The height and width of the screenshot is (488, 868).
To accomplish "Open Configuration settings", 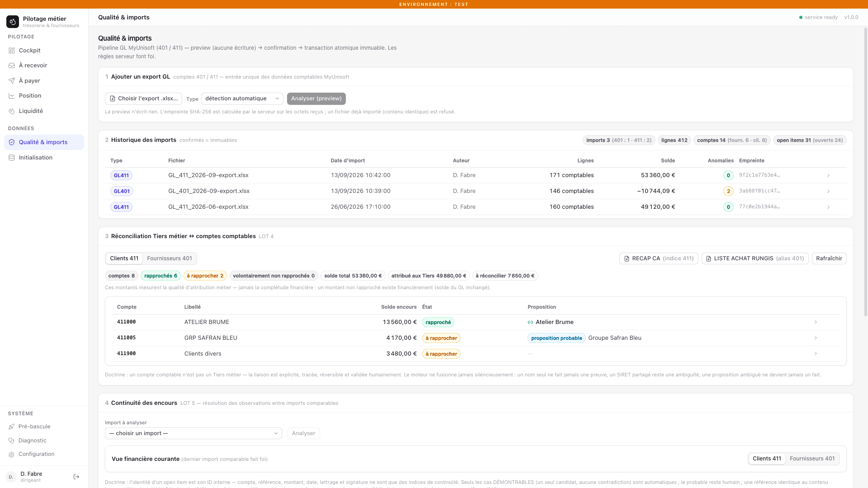I will point(44,454).
